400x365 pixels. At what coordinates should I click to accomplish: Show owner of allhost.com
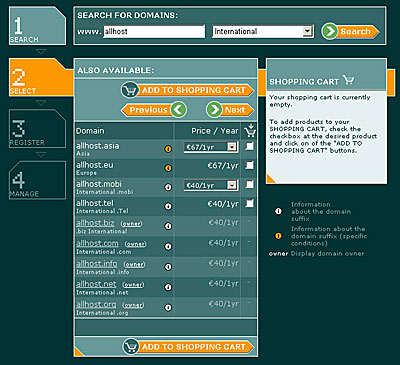pos(136,244)
